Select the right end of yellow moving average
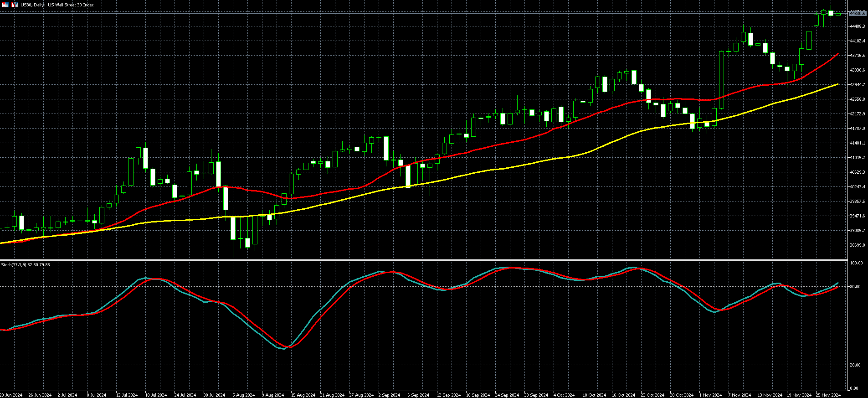This screenshot has width=868, height=398. (837, 84)
